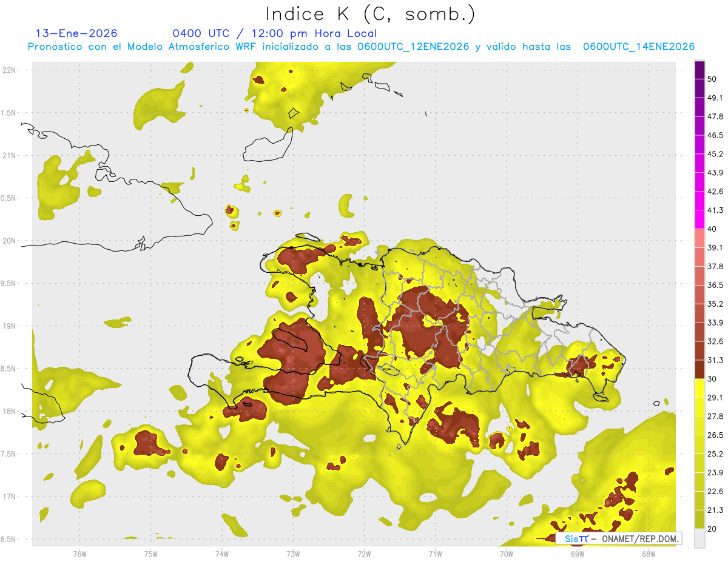This screenshot has width=728, height=562.
Task: Select the brown legend band between 30 and 31.3
Action: [699, 369]
